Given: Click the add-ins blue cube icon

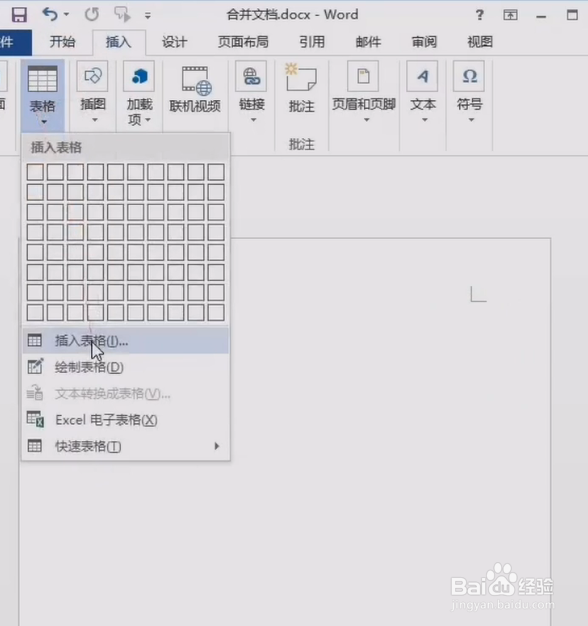Looking at the screenshot, I should point(139,76).
